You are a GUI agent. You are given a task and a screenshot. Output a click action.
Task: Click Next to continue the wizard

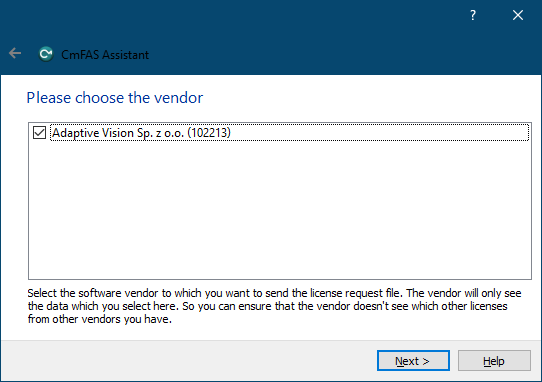[413, 361]
